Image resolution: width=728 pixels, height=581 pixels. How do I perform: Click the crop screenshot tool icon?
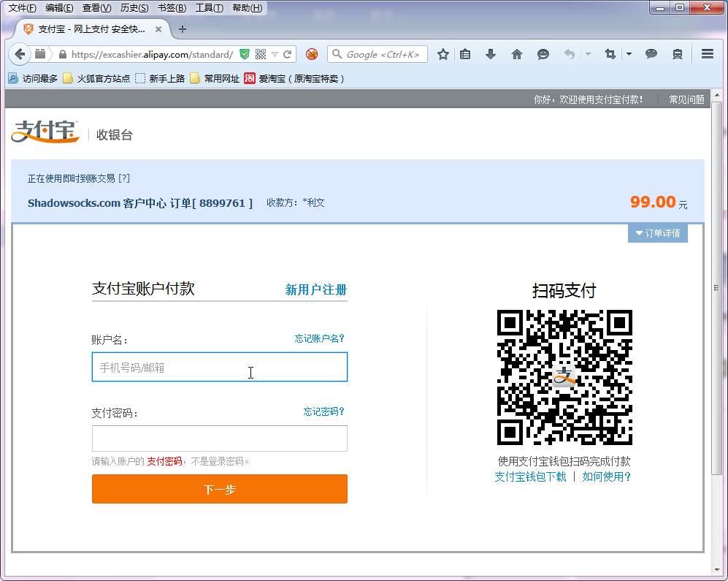(x=610, y=54)
